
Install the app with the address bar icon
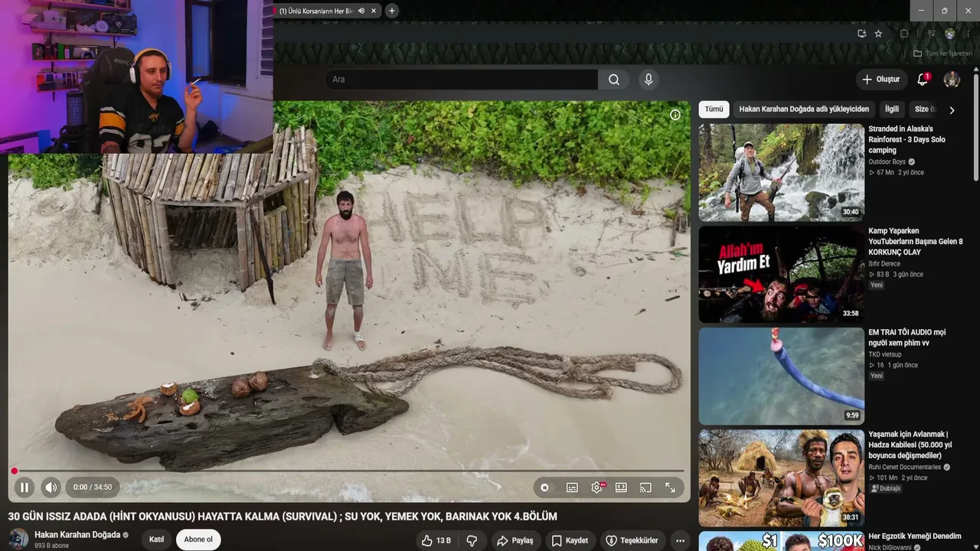click(862, 34)
